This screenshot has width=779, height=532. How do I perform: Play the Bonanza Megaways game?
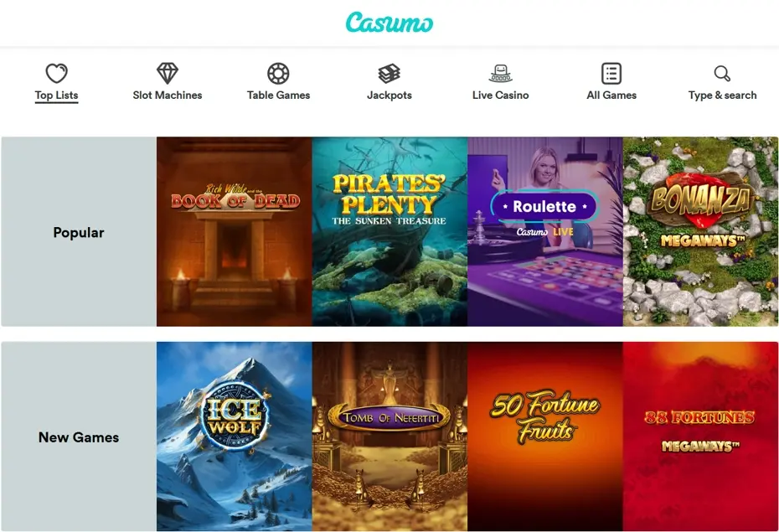(700, 231)
